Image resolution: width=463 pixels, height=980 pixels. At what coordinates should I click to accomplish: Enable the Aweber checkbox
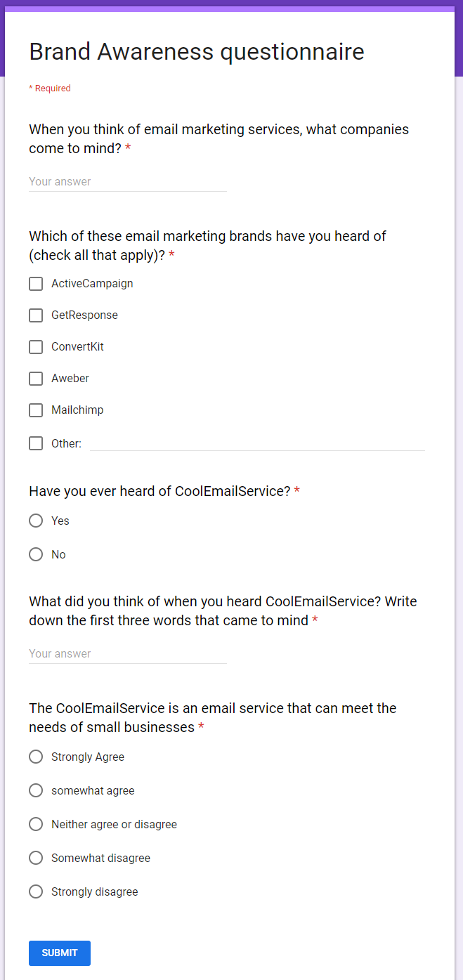tap(36, 379)
